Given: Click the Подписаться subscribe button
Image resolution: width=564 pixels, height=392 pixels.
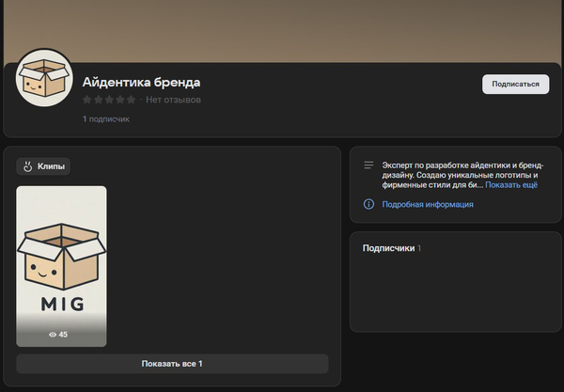Looking at the screenshot, I should (515, 85).
